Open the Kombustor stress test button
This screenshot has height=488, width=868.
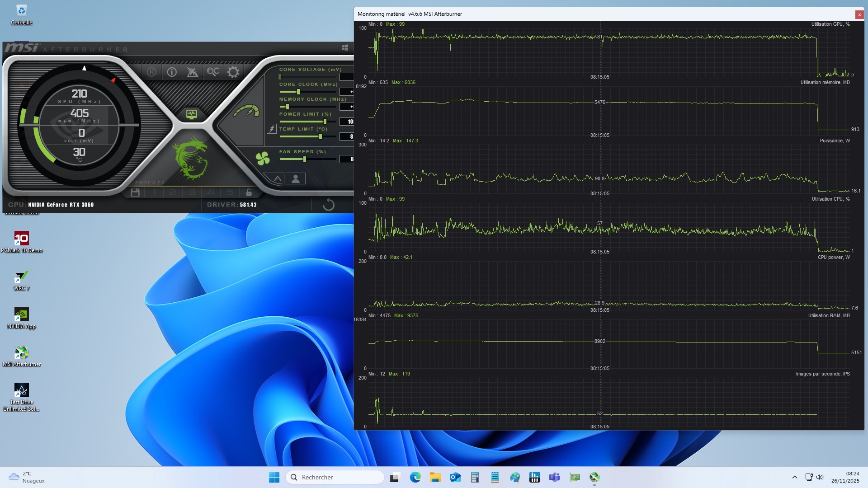[151, 72]
